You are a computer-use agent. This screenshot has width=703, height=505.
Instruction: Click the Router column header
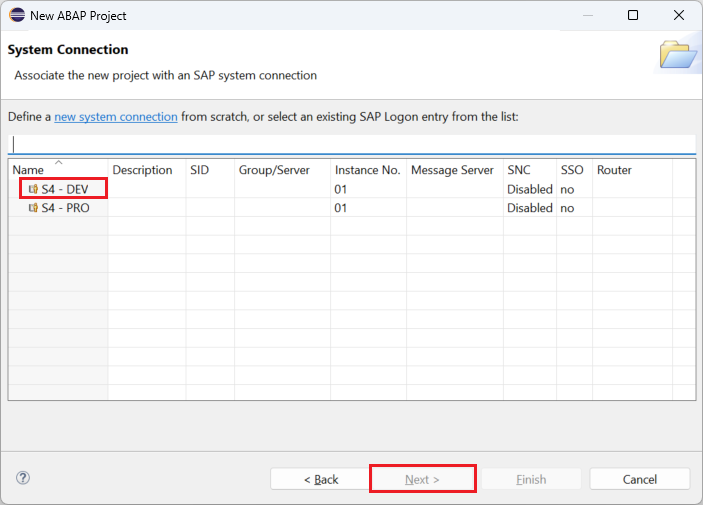614,170
